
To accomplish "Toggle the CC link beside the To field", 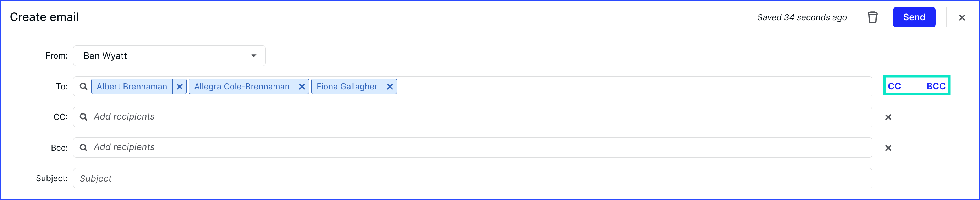I will 894,86.
